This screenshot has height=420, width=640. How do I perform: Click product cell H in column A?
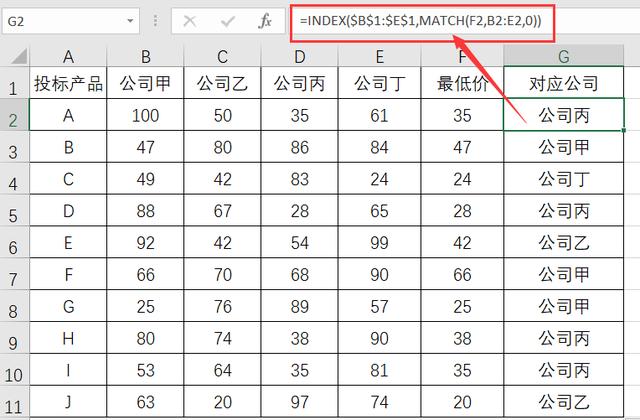(68, 338)
